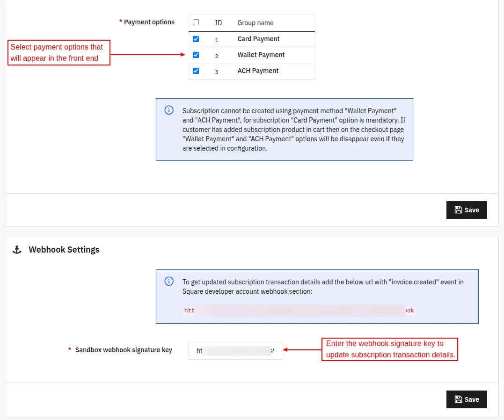Image resolution: width=504 pixels, height=420 pixels.
Task: Select the Wallet Payment row label
Action: (x=261, y=55)
